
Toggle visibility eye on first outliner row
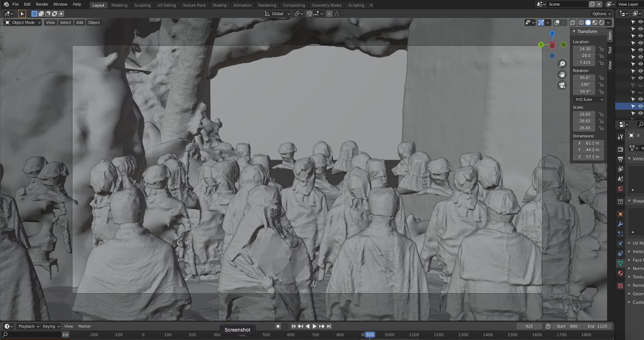click(640, 21)
